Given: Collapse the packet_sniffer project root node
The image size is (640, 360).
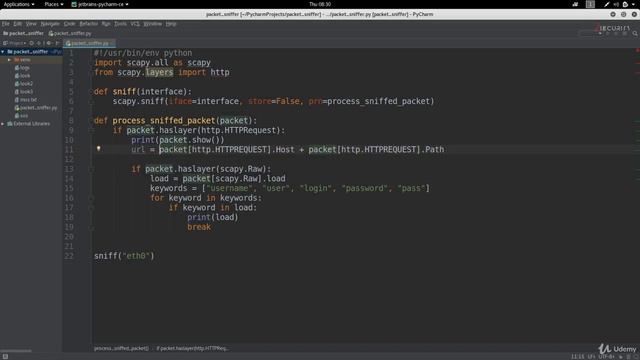Looking at the screenshot, I should pyautogui.click(x=3, y=52).
